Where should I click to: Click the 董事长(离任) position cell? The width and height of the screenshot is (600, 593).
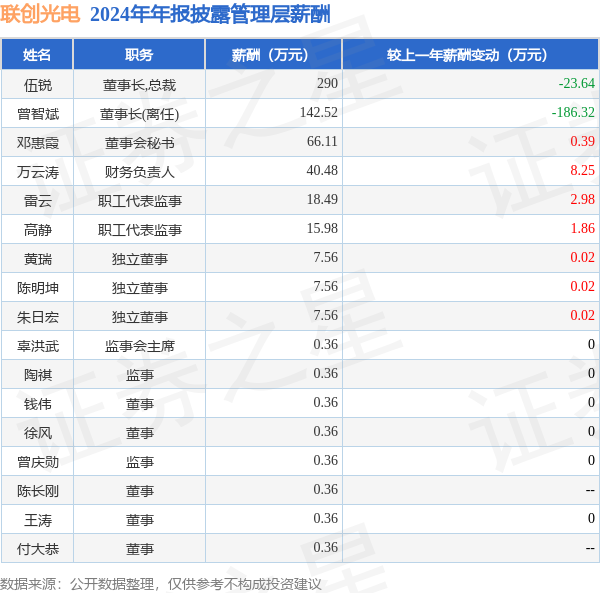point(139,114)
